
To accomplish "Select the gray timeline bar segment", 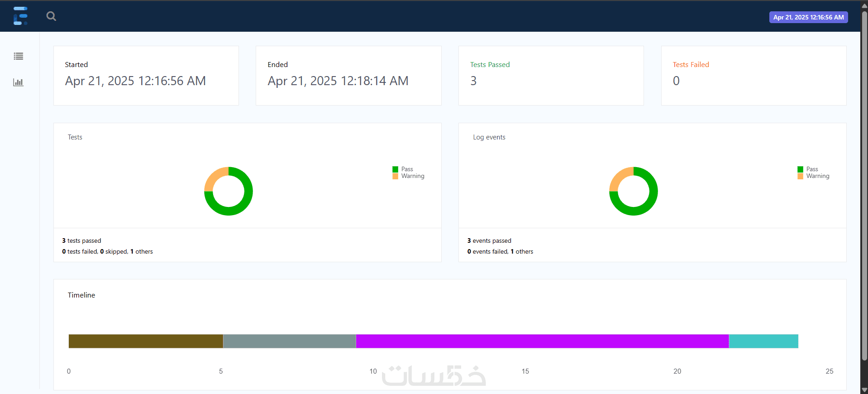I will [290, 341].
